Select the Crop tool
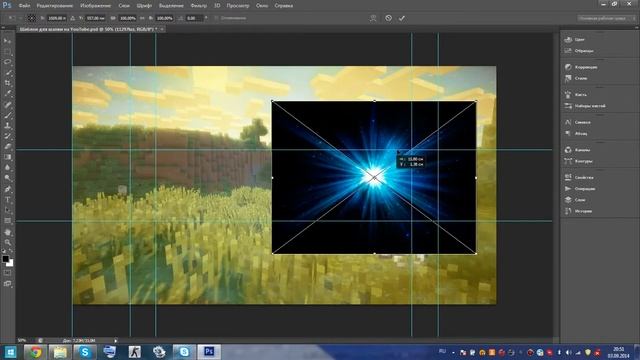Viewport: 640px width, 360px height. [8, 83]
